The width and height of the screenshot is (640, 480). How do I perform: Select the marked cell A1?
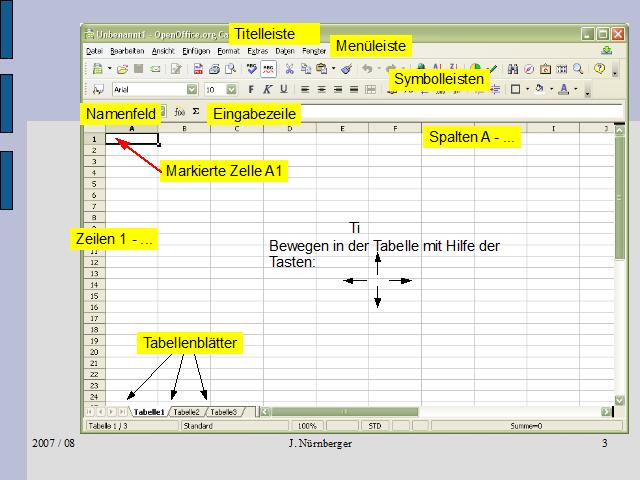coord(131,139)
